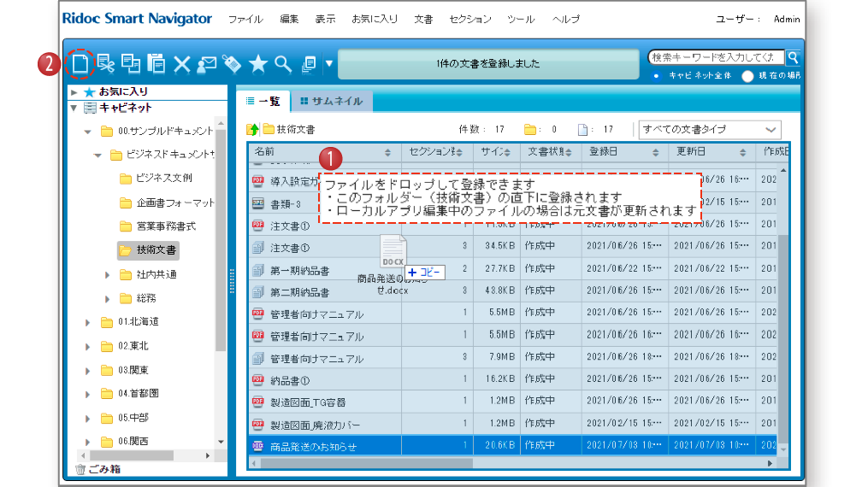Go up one folder with green arrow icon
Viewport: 868px width, 487px height.
[x=252, y=130]
